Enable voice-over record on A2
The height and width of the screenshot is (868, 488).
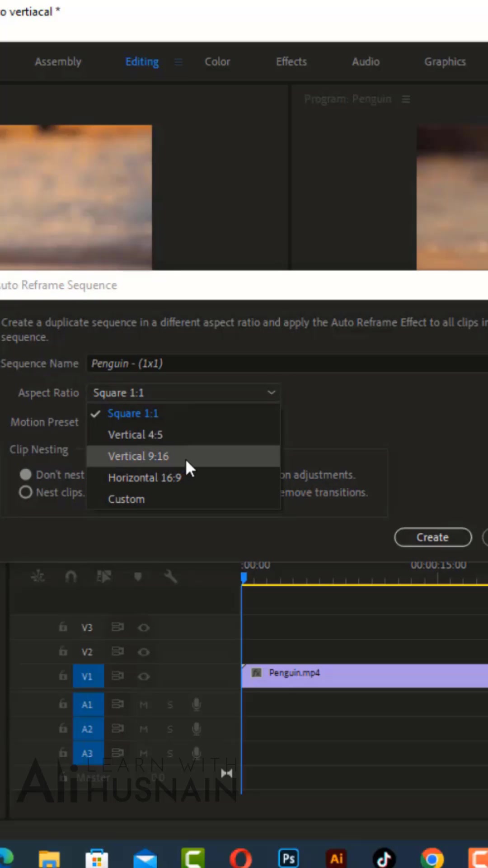(196, 729)
